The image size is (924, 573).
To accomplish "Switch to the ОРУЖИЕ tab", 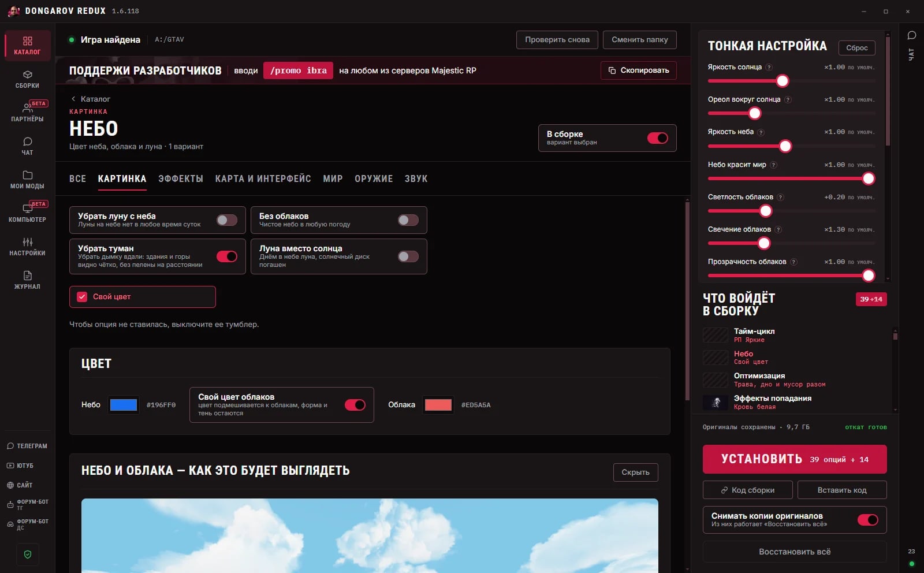I will point(374,179).
